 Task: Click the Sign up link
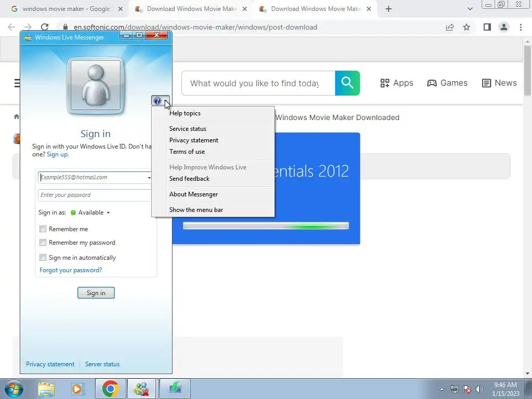[x=58, y=154]
